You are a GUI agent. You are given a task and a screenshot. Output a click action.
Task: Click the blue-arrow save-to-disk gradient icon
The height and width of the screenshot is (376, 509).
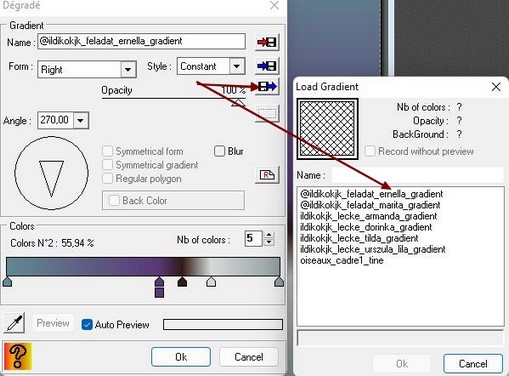click(267, 66)
